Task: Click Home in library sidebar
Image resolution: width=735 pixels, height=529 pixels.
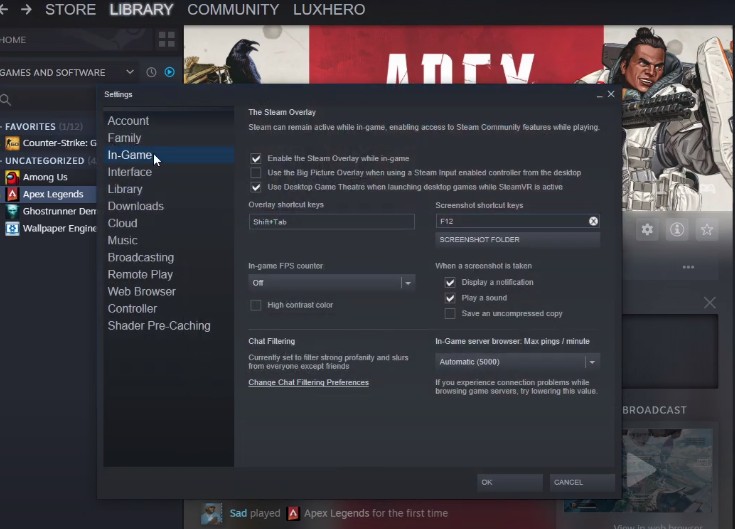Action: [x=13, y=40]
